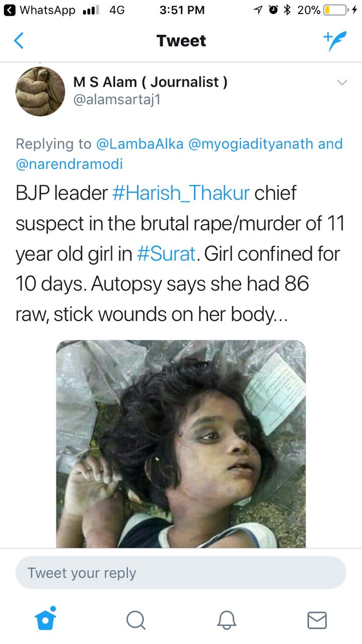Viewport: 362px width, 644px height.
Task: Open the Messages envelope tab
Action: [x=317, y=620]
